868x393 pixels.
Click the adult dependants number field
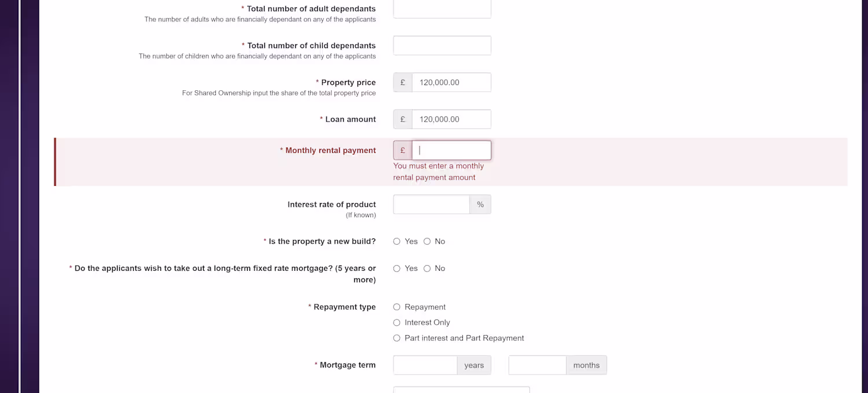pos(442,9)
